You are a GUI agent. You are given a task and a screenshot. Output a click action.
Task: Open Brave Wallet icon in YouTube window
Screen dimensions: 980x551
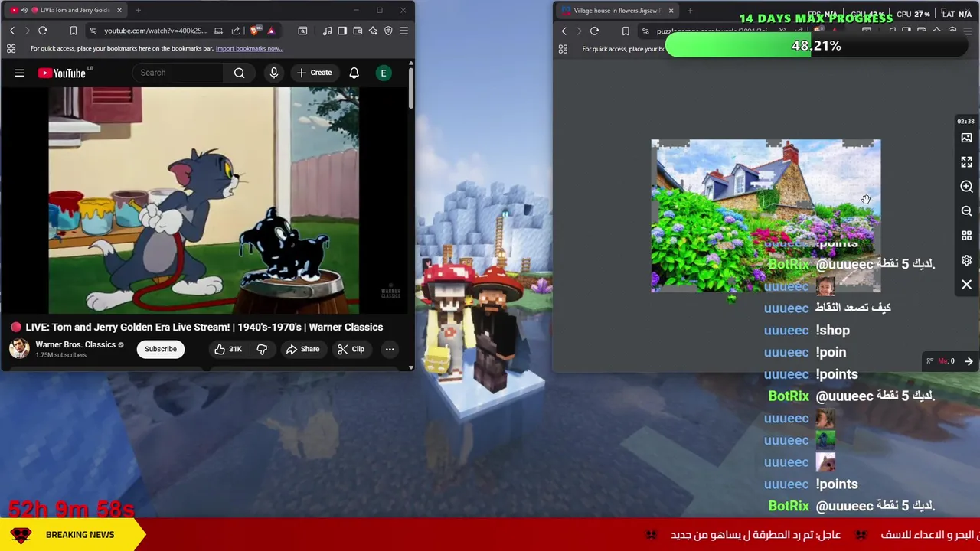[358, 31]
